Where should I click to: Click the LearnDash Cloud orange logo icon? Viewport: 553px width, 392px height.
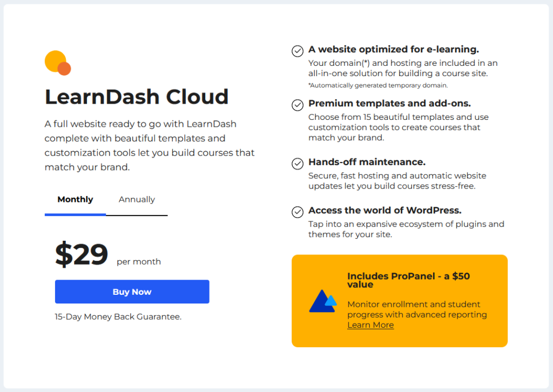pos(58,63)
